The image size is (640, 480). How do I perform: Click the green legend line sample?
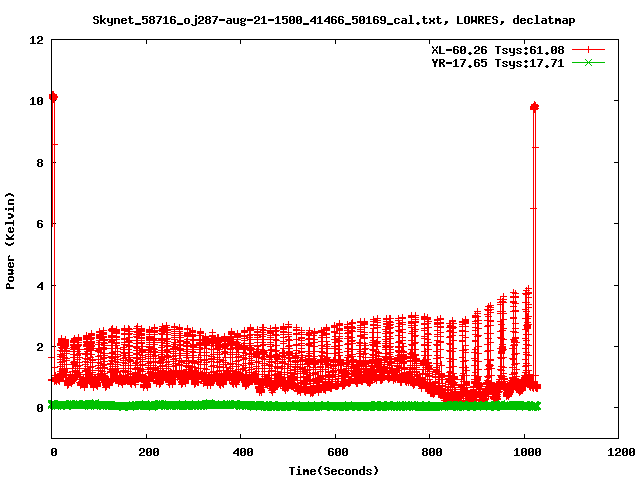588,62
